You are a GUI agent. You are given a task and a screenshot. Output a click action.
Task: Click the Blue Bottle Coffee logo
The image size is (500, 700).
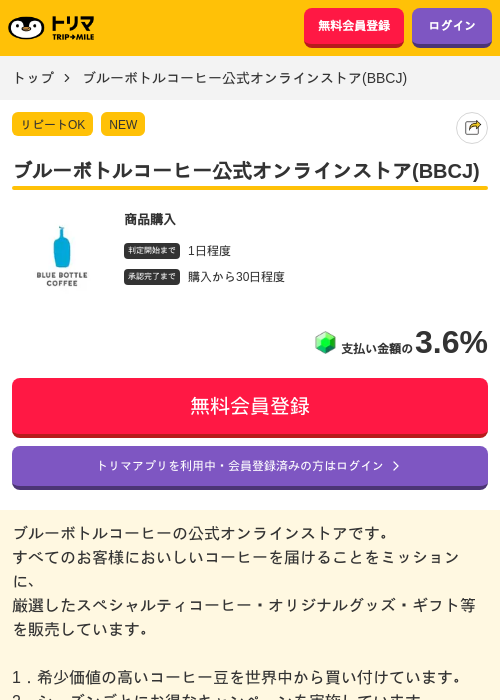click(62, 256)
